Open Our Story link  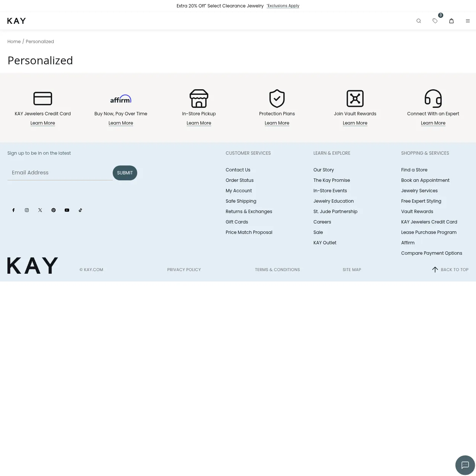click(324, 170)
